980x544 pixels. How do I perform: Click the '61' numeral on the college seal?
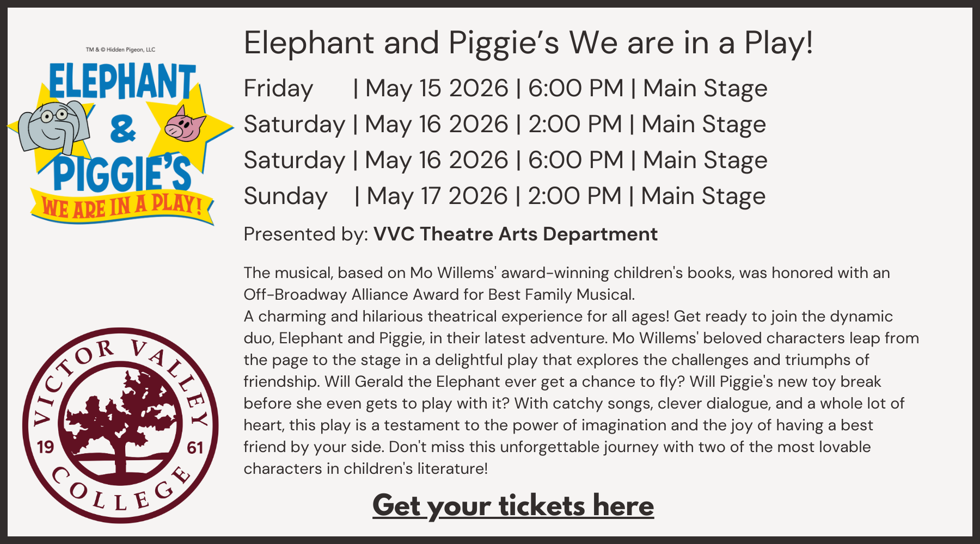[x=195, y=448]
